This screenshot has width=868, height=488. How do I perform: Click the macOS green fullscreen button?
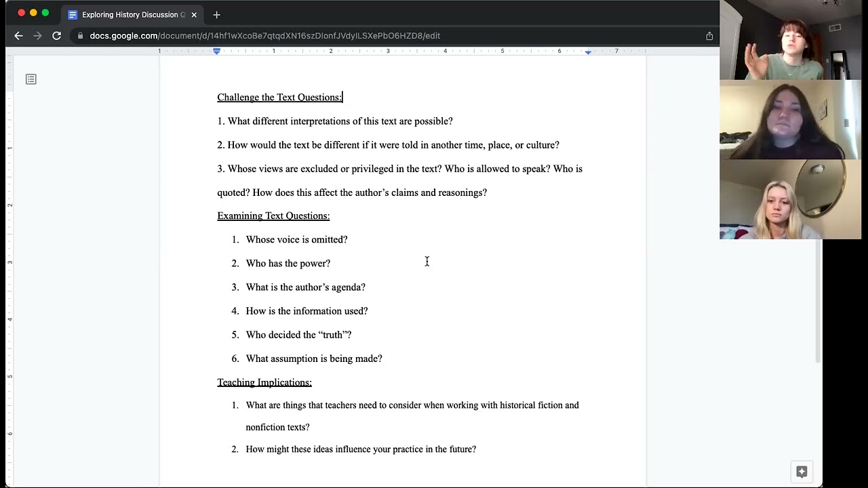(45, 13)
